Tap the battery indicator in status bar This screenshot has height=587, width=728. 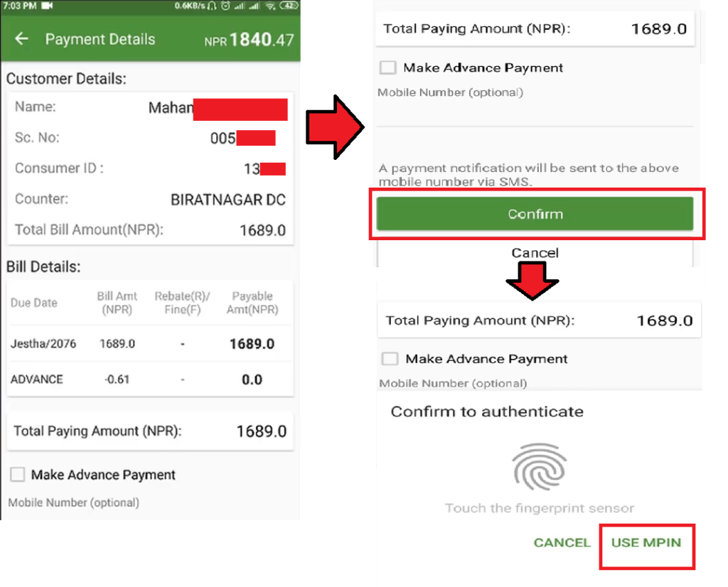(289, 6)
